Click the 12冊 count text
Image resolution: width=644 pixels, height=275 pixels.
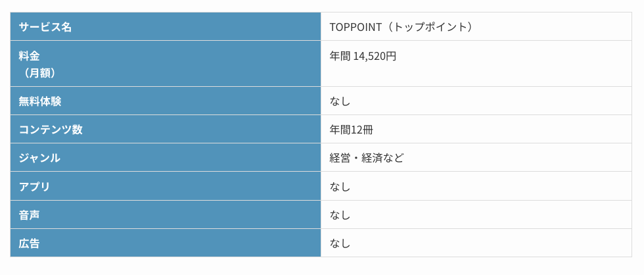pos(362,130)
